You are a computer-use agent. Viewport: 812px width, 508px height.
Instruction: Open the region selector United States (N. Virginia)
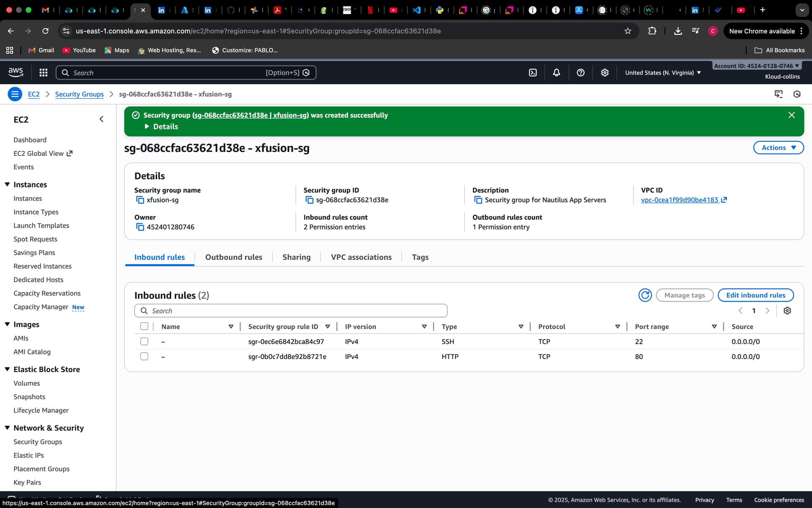(x=663, y=73)
